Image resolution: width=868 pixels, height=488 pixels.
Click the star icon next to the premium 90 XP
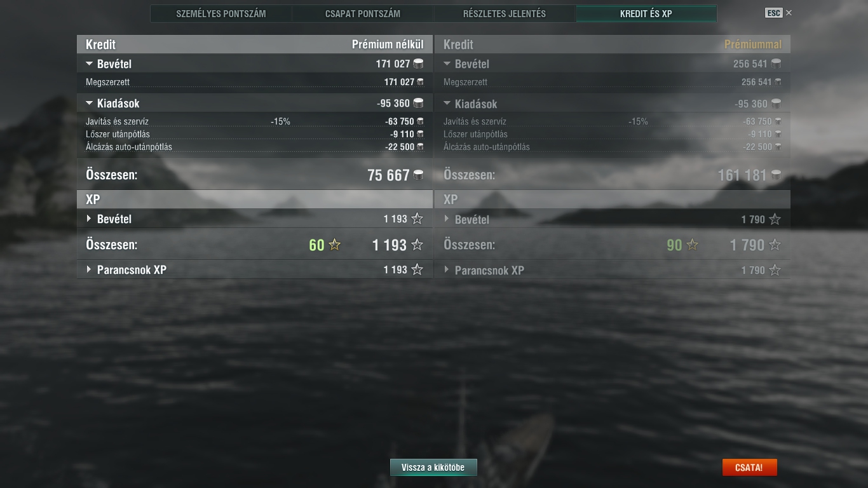692,245
